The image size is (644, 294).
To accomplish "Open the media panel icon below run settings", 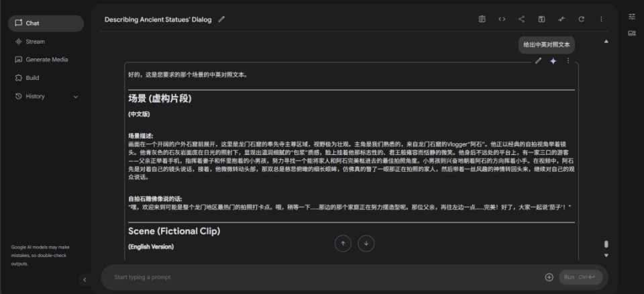I will click(632, 34).
